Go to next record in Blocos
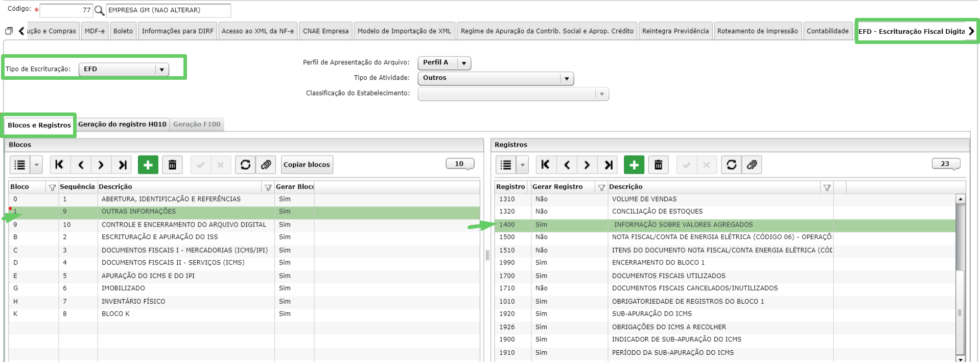The height and width of the screenshot is (362, 980). point(101,165)
